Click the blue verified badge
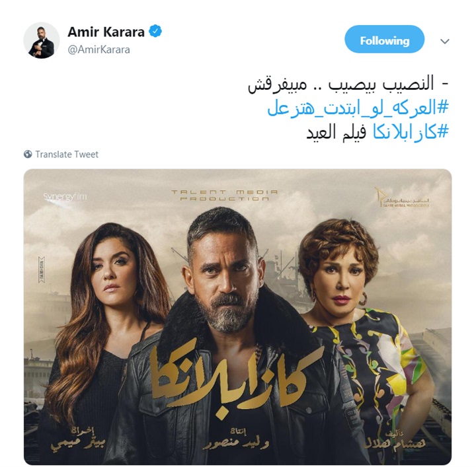The width and height of the screenshot is (476, 467). pyautogui.click(x=155, y=31)
